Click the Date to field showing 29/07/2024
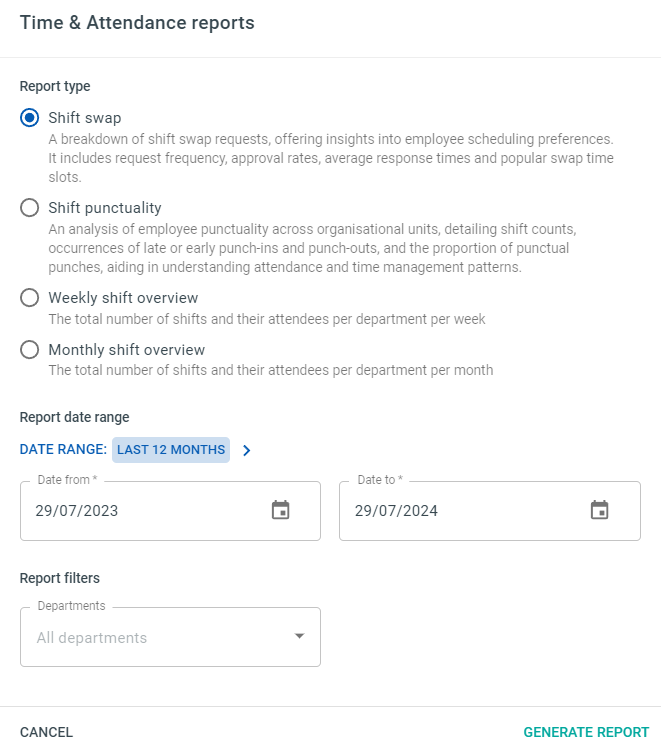This screenshot has height=754, width=661. click(x=490, y=511)
